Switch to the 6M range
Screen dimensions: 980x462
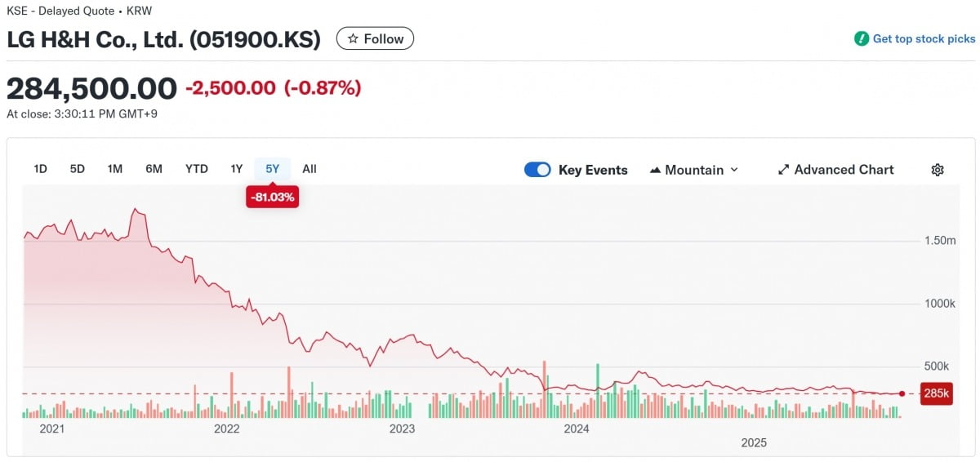(x=154, y=169)
